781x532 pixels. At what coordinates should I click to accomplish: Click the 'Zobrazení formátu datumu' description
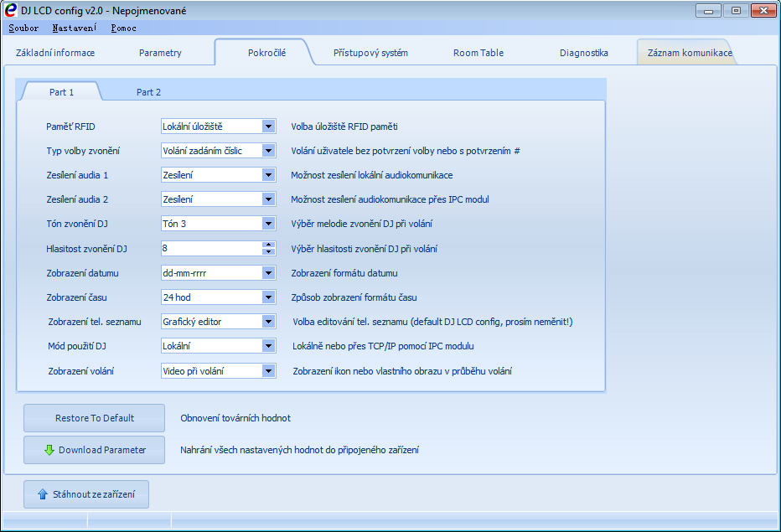pyautogui.click(x=344, y=273)
